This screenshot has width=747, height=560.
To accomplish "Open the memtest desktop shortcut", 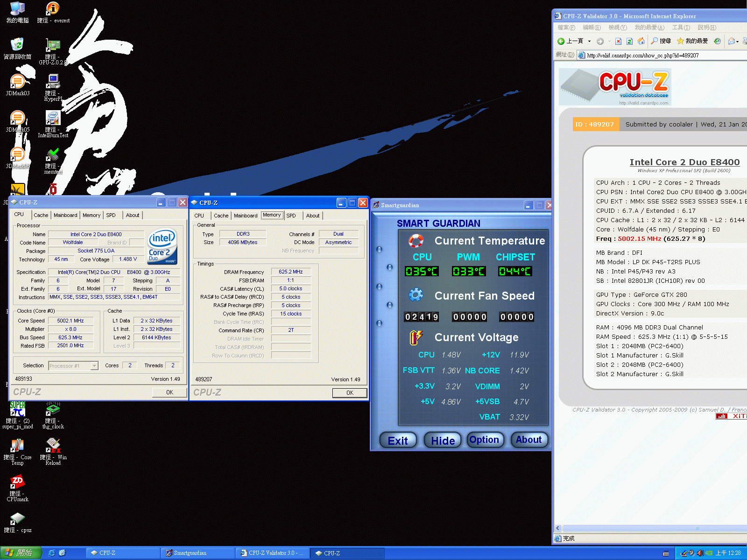I will pyautogui.click(x=53, y=161).
